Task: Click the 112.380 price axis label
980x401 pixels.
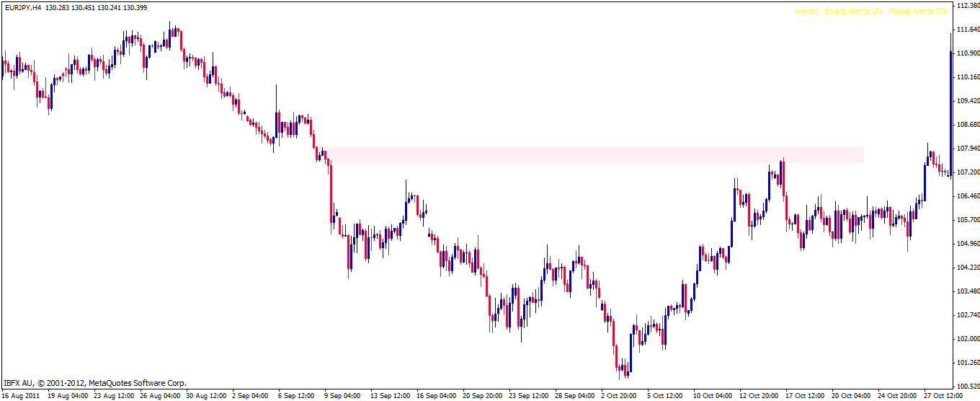Action: pos(966,6)
